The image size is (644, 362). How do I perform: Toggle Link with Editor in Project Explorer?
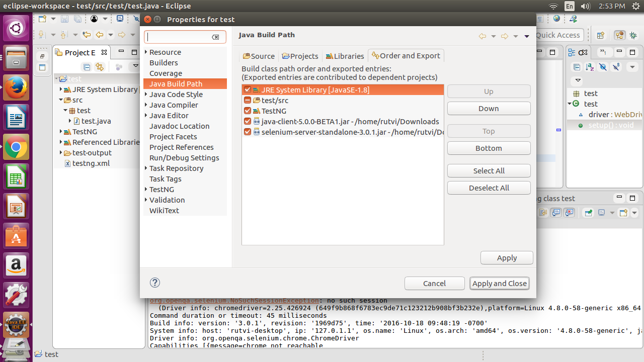pos(100,67)
